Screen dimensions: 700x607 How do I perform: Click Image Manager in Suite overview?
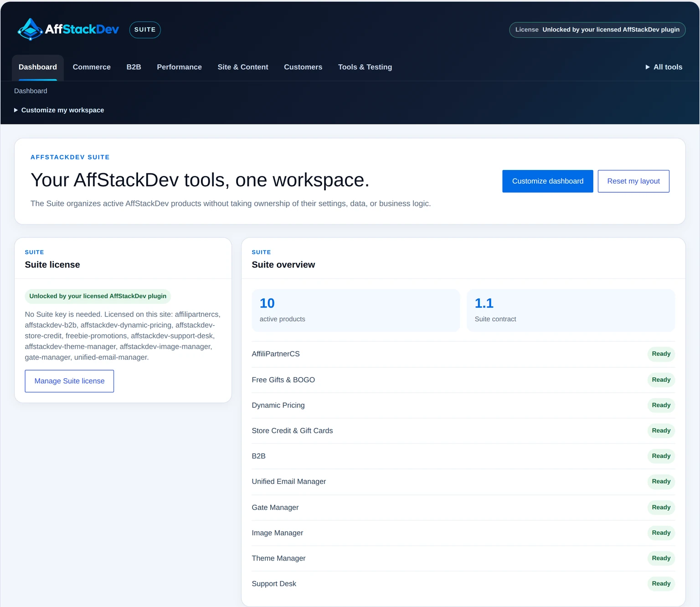click(x=278, y=533)
